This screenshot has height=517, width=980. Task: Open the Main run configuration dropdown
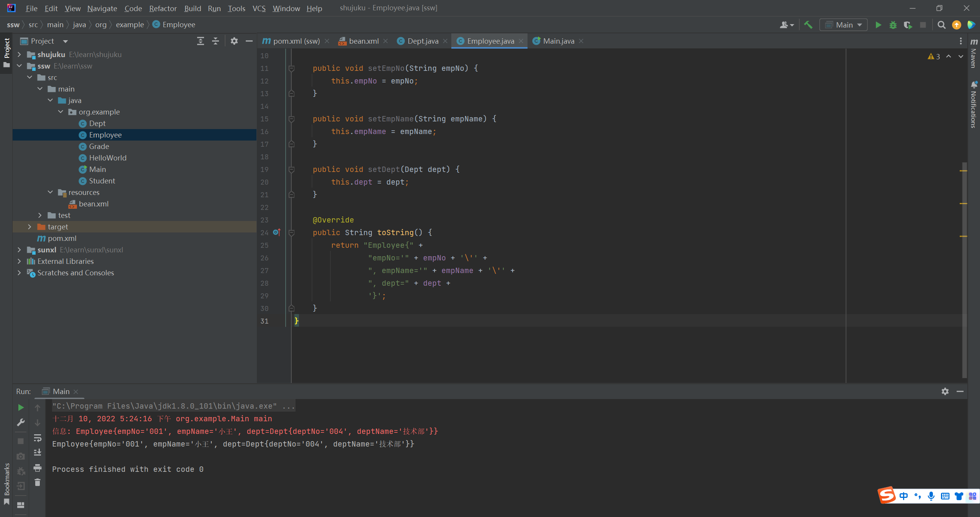[844, 25]
